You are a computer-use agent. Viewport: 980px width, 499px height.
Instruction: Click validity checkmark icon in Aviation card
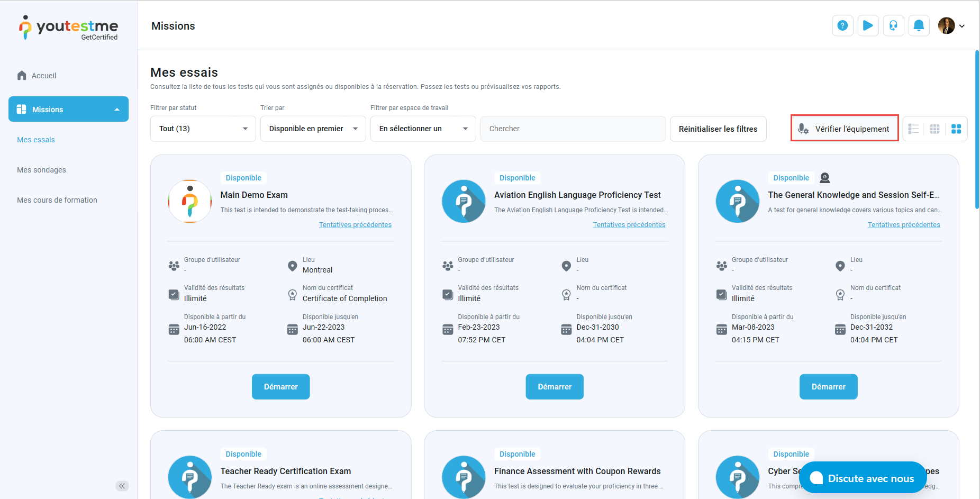tap(448, 295)
